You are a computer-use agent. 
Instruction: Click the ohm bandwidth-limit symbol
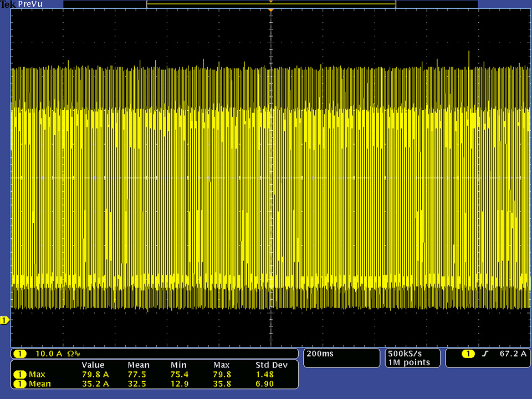(71, 354)
